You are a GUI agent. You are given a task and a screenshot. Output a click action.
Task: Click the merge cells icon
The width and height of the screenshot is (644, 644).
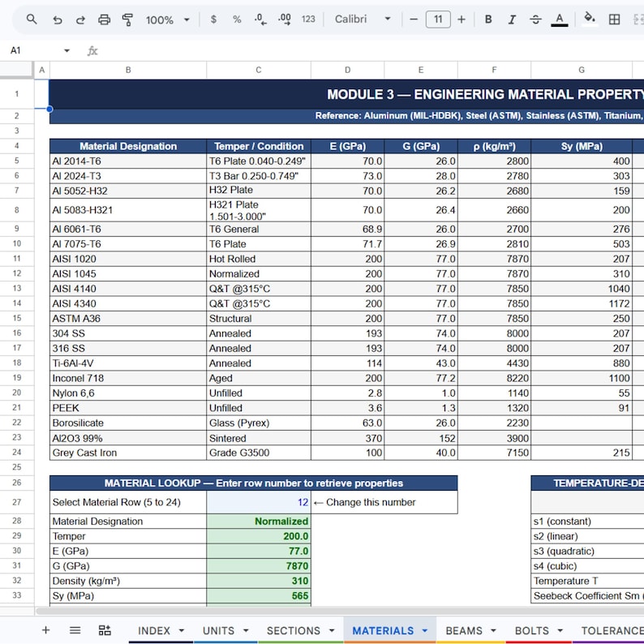pyautogui.click(x=638, y=19)
